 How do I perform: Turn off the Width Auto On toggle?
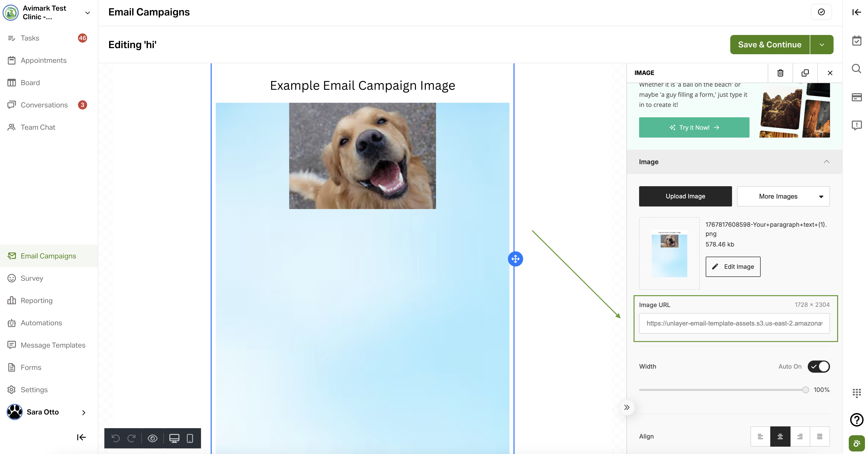(818, 366)
